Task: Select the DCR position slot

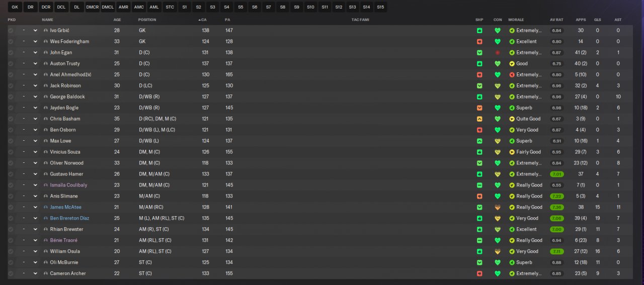Action: pos(46,7)
